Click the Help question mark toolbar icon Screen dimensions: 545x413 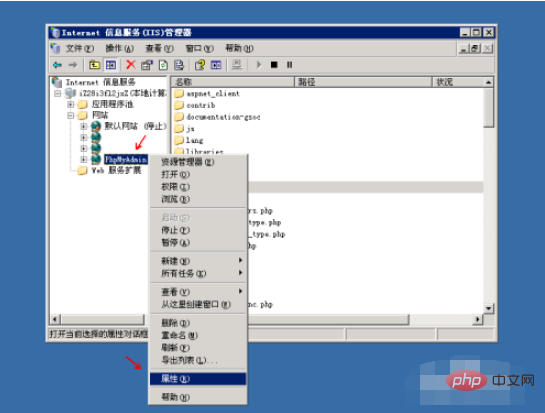[x=200, y=65]
